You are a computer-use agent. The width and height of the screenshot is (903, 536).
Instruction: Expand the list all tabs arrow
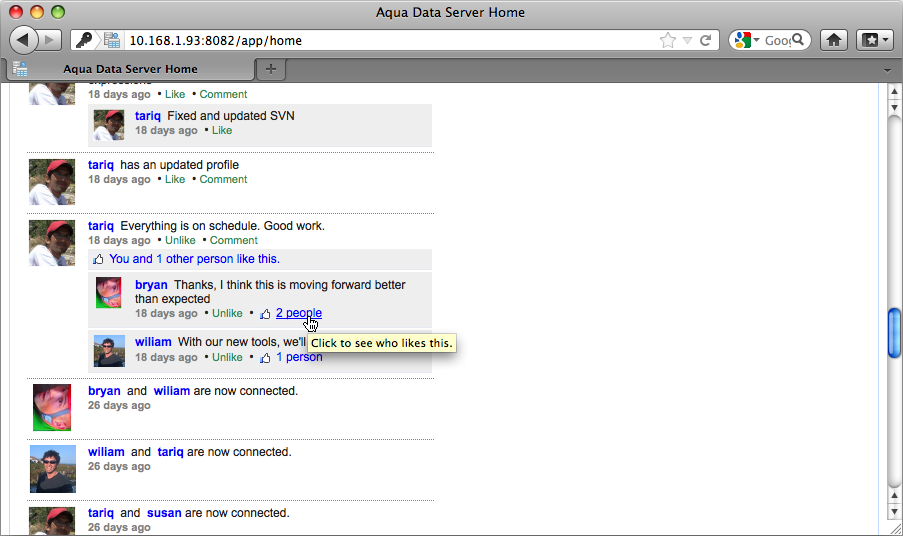coord(887,69)
